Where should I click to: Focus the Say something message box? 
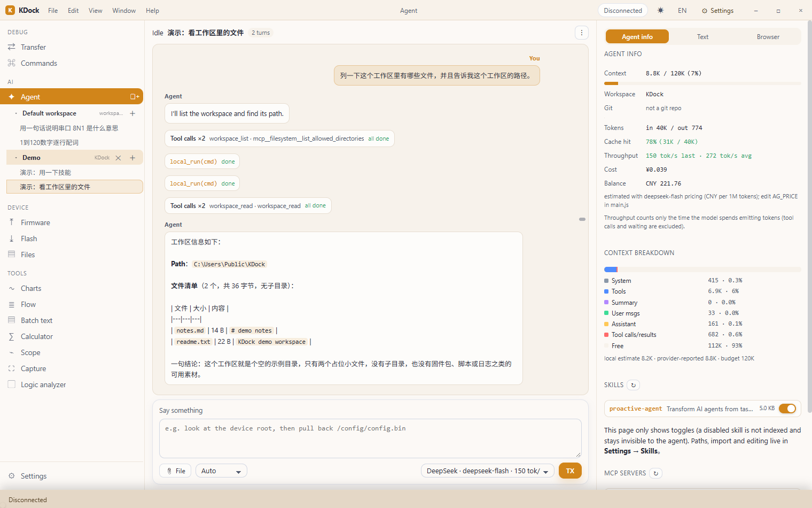(370, 438)
